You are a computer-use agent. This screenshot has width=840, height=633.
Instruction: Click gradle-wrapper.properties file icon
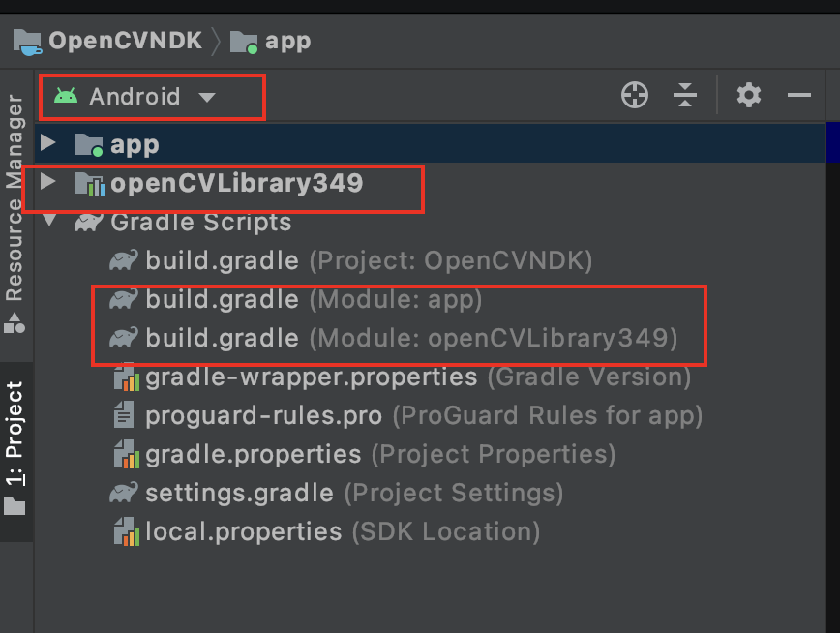(x=127, y=377)
